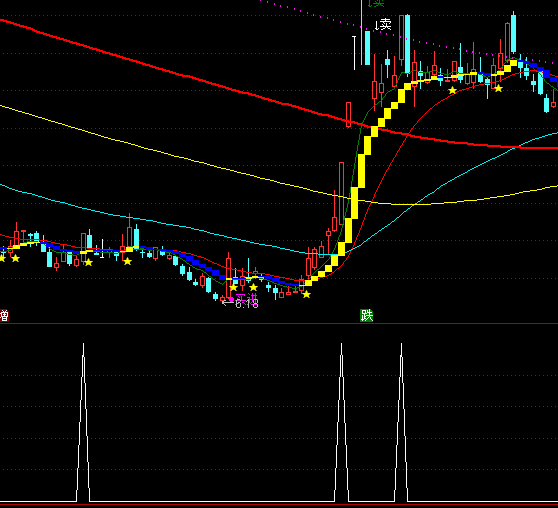Screen dimensions: 558x508
Task: Click the white candlestick left of the 卖 marker
Action: [x=354, y=53]
